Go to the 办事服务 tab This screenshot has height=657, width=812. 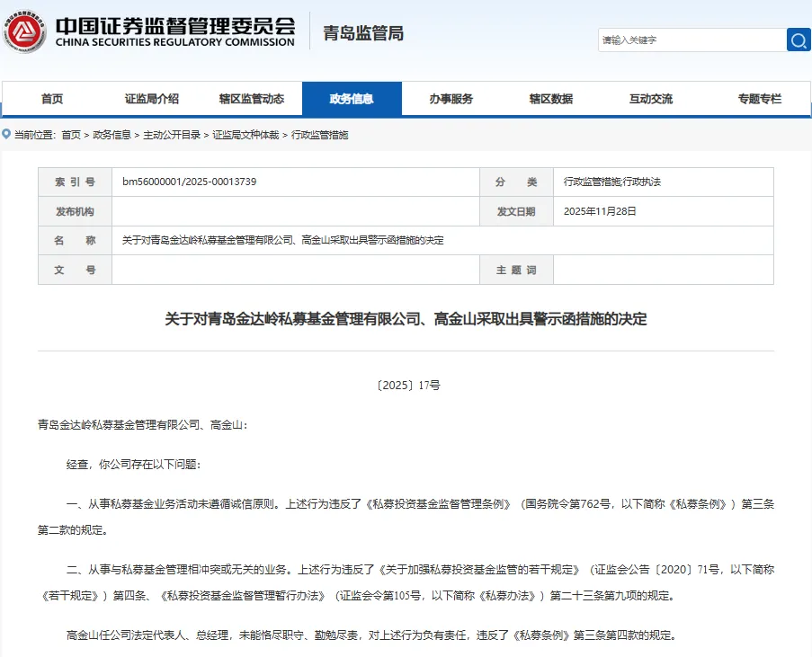451,99
